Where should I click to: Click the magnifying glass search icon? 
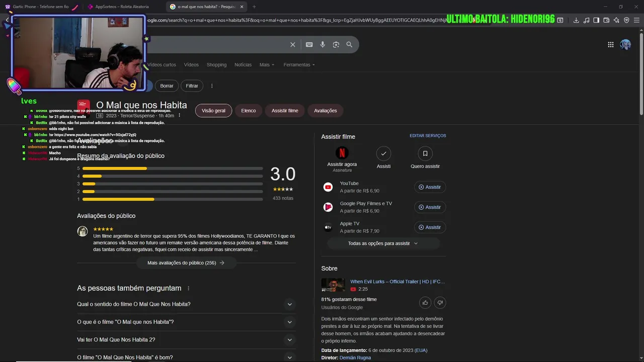[349, 45]
